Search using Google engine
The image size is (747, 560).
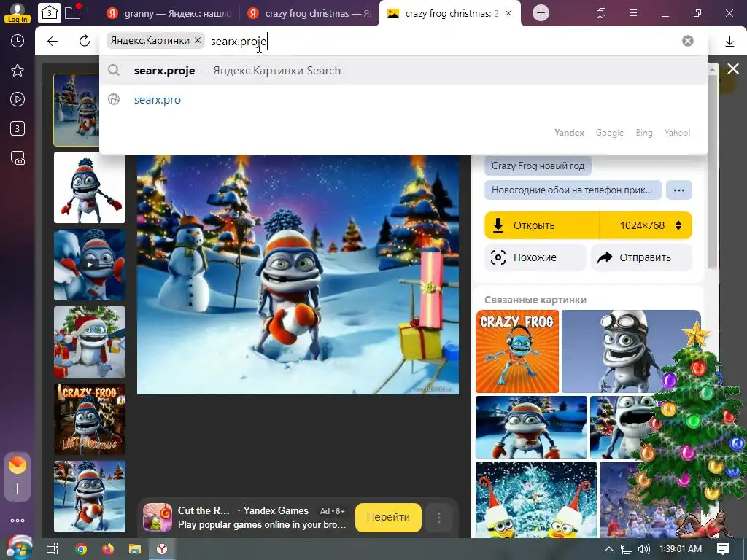click(x=609, y=133)
